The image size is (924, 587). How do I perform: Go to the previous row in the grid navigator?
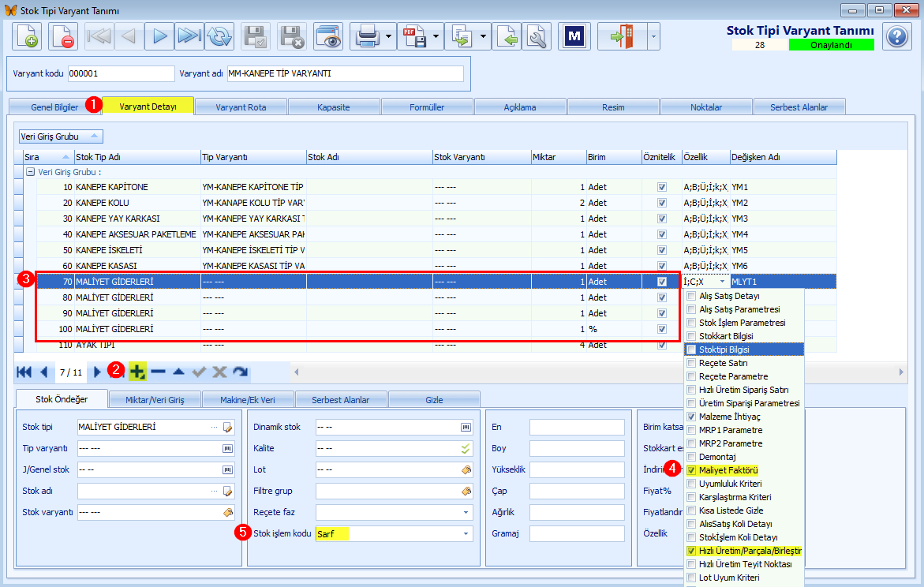click(x=43, y=372)
